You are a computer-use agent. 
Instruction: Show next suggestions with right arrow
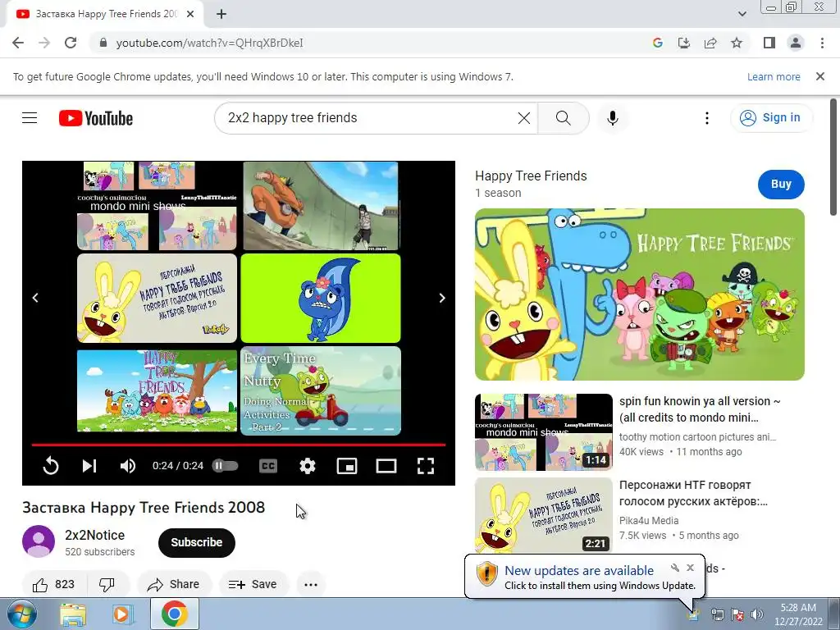click(x=442, y=298)
